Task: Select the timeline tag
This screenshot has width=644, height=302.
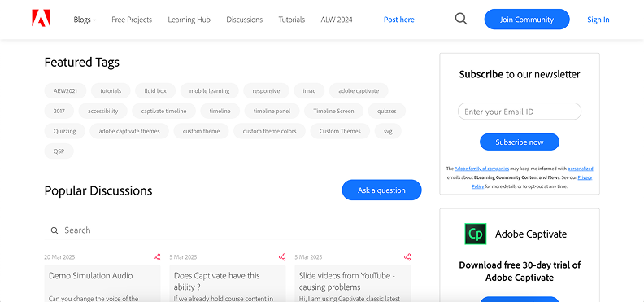Action: click(x=220, y=111)
